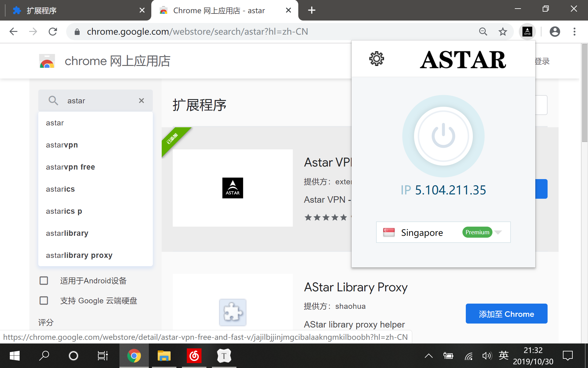Click the 评分 filter heading
Viewport: 588px width, 368px height.
[46, 322]
